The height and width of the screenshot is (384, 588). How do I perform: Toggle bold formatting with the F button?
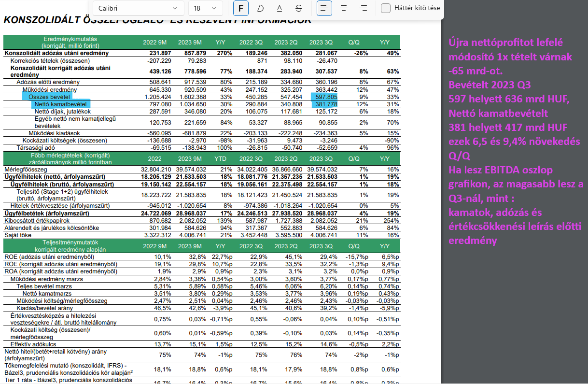coord(241,8)
